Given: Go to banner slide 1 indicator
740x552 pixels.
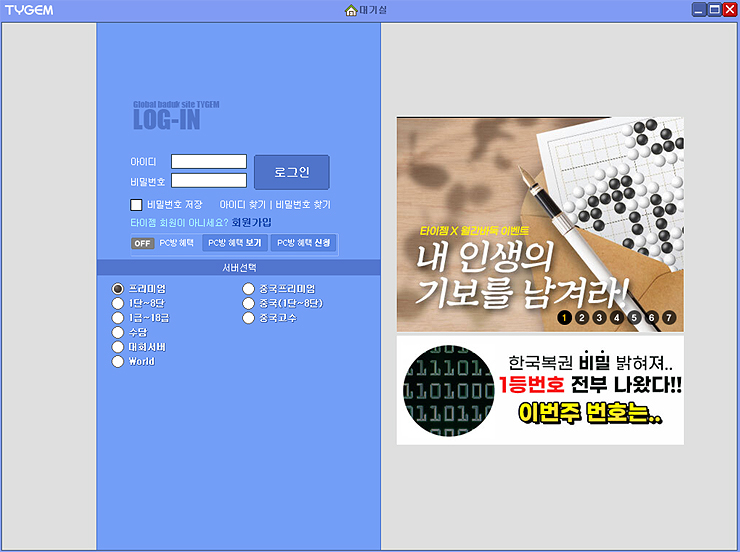Looking at the screenshot, I should coord(564,318).
